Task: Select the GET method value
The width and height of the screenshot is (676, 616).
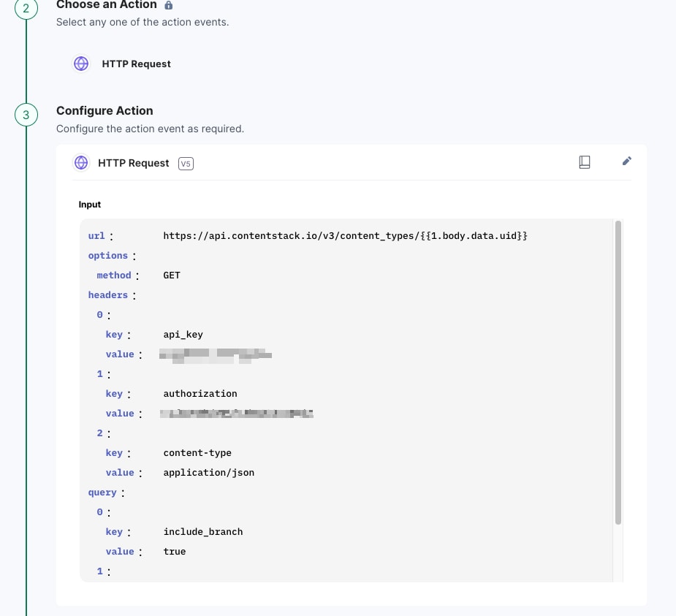Action: coord(172,275)
